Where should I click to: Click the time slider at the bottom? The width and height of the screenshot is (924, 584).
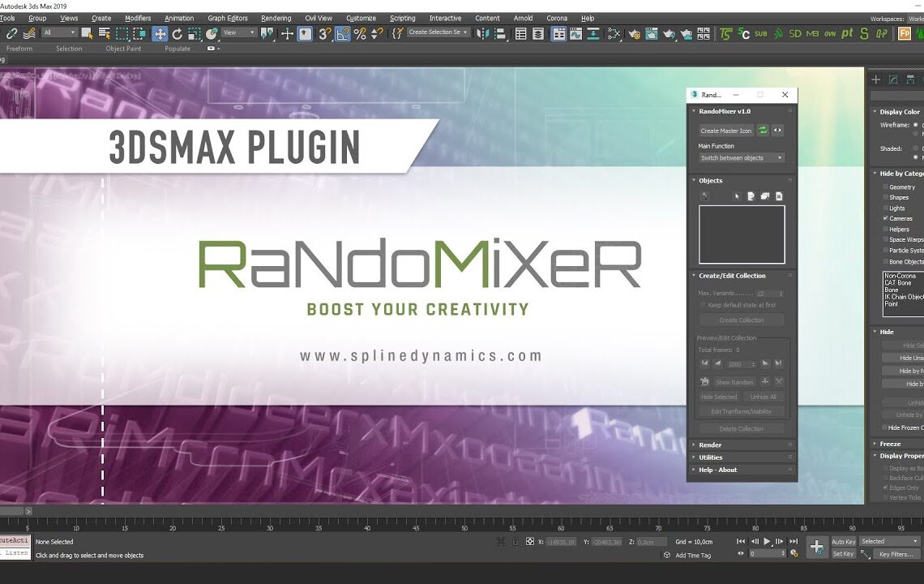pyautogui.click(x=324, y=513)
